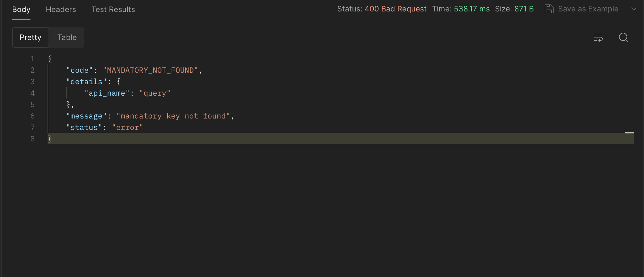
Task: Click the wrap lines icon
Action: 598,37
